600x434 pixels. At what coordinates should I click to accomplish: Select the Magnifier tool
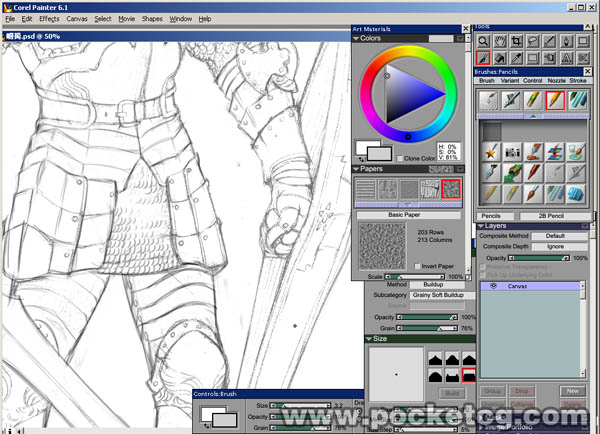point(484,41)
